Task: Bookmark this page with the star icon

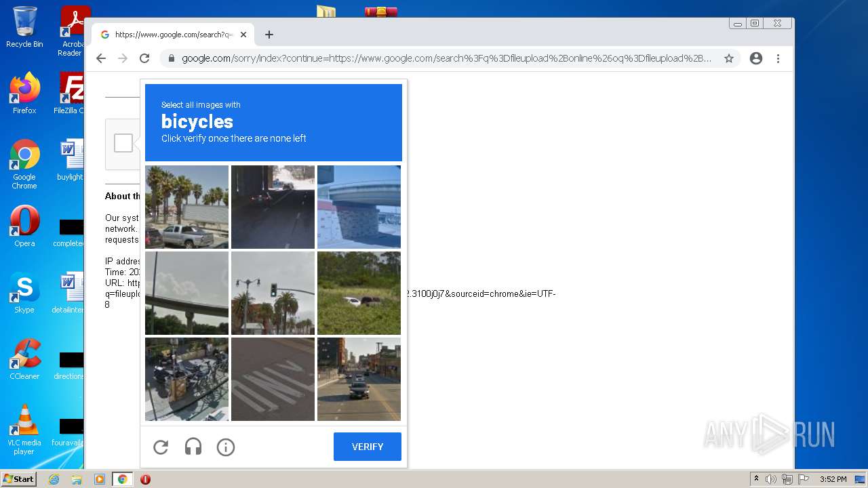Action: [x=729, y=58]
